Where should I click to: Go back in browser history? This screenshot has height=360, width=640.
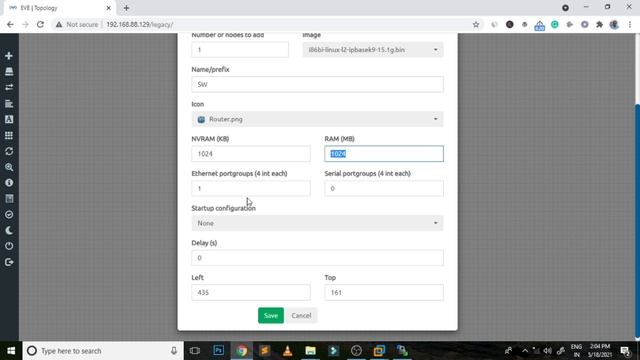10,24
